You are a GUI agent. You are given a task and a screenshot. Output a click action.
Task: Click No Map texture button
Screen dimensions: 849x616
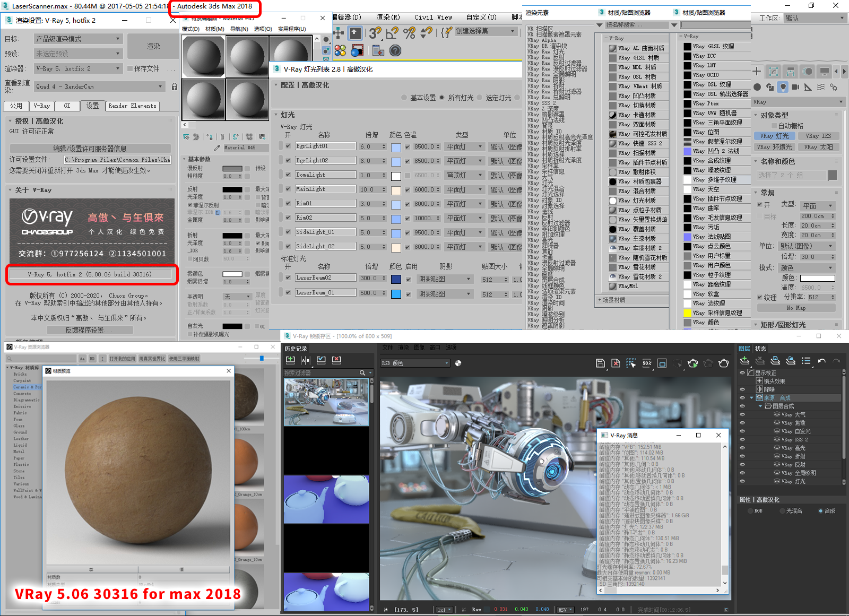pos(796,308)
